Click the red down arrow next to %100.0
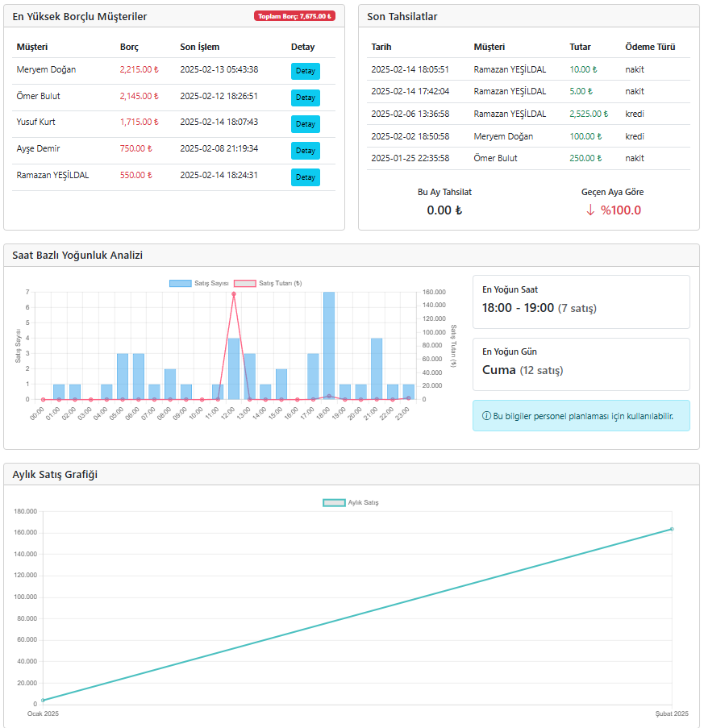Screen dimensions: 704x728 pos(590,210)
